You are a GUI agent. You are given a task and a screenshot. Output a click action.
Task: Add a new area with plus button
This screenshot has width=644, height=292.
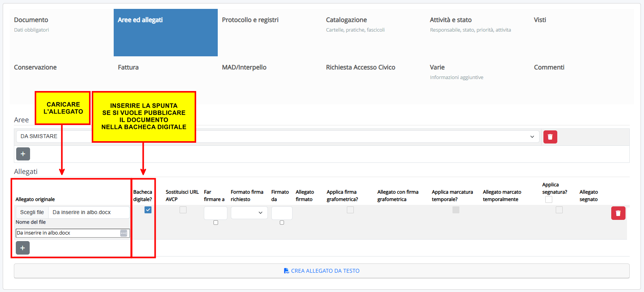(23, 154)
